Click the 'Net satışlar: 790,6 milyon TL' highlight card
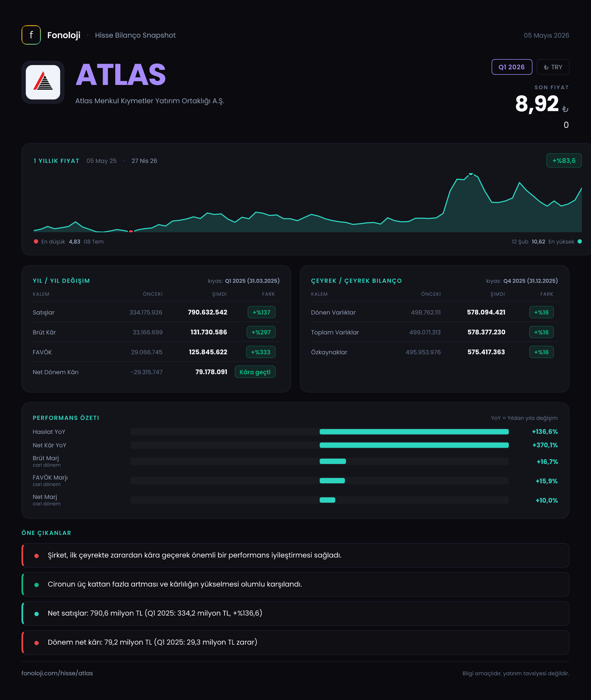 pyautogui.click(x=295, y=613)
